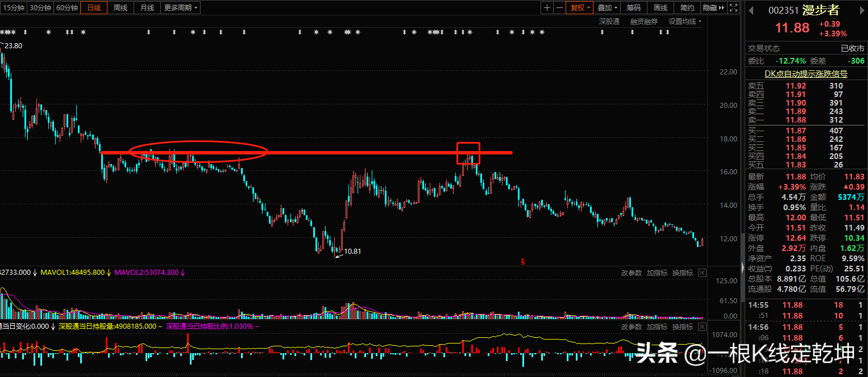868x377 pixels.
Task: Click the 金额 5374万 value
Action: point(851,197)
